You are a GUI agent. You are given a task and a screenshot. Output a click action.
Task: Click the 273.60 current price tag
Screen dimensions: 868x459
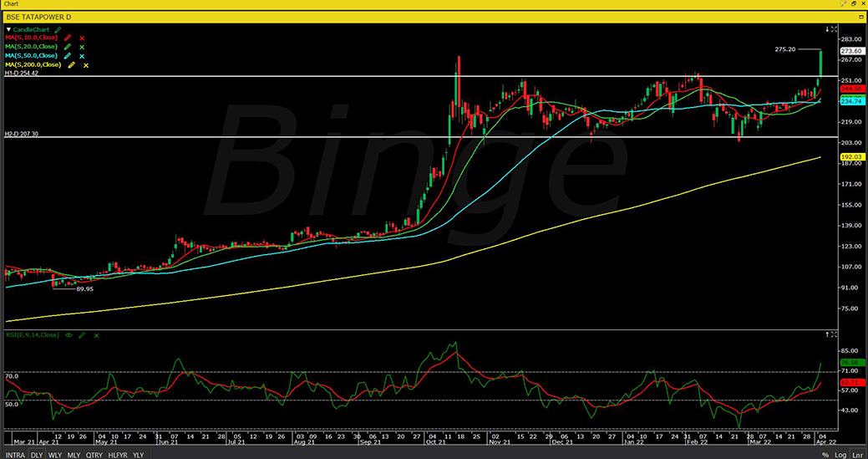[x=851, y=50]
